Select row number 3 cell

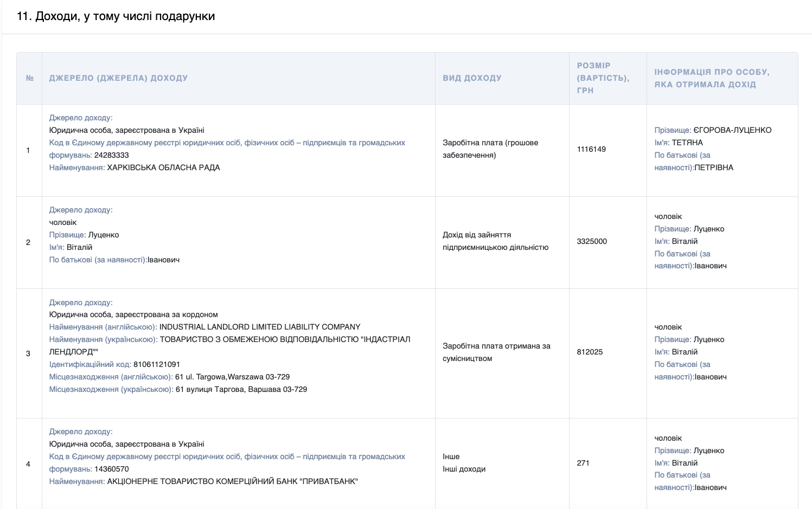(x=28, y=353)
